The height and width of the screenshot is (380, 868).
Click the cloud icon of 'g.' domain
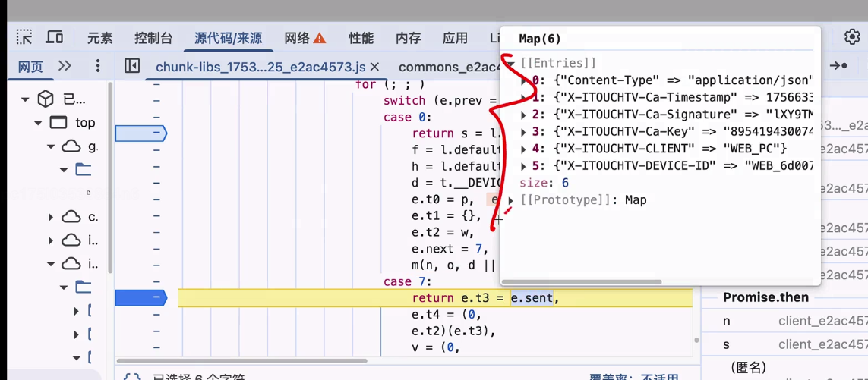(71, 146)
